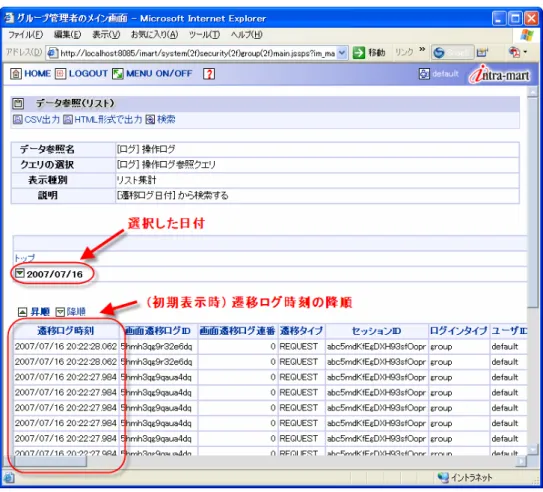Click the トップ breadcrumb link

25,258
